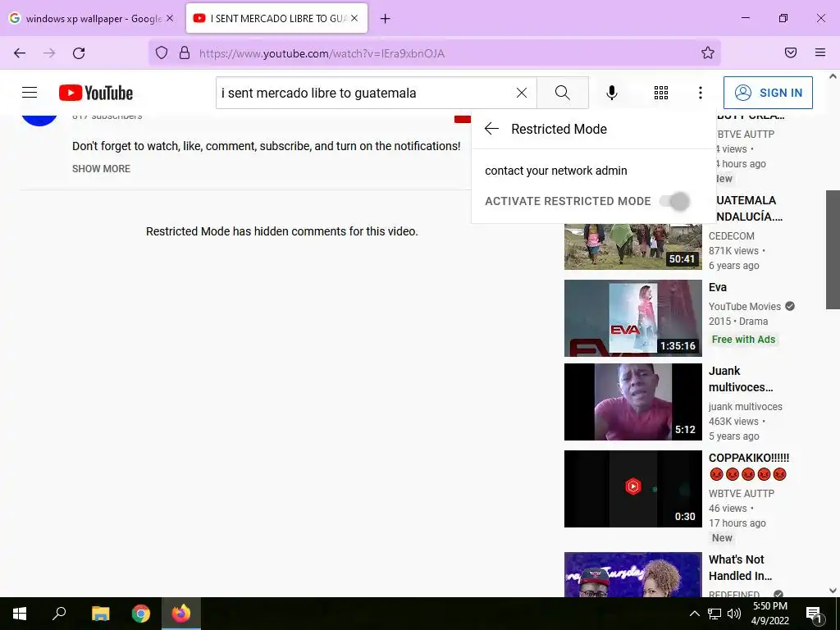Screen dimensions: 840x630
Task: Close the YouTube video tab
Action: click(354, 18)
